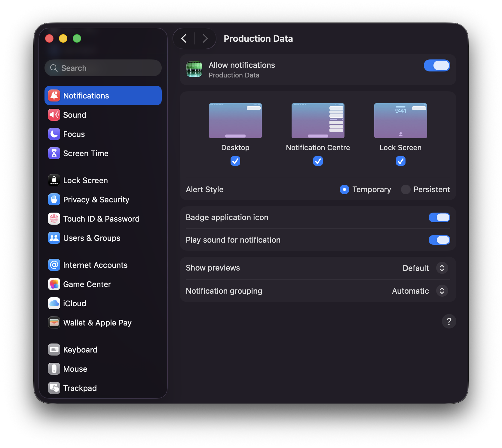The height and width of the screenshot is (448, 502).
Task: Click the Desktop preview thumbnail
Action: [x=235, y=121]
